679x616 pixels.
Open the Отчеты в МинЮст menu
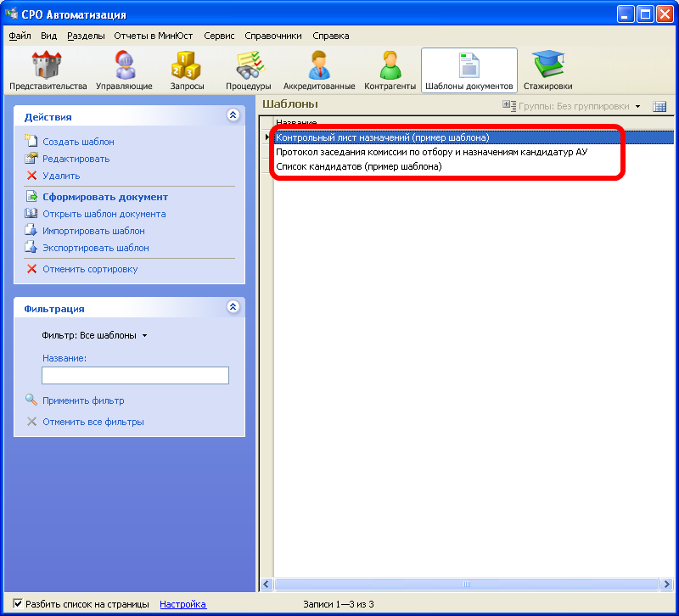point(152,36)
